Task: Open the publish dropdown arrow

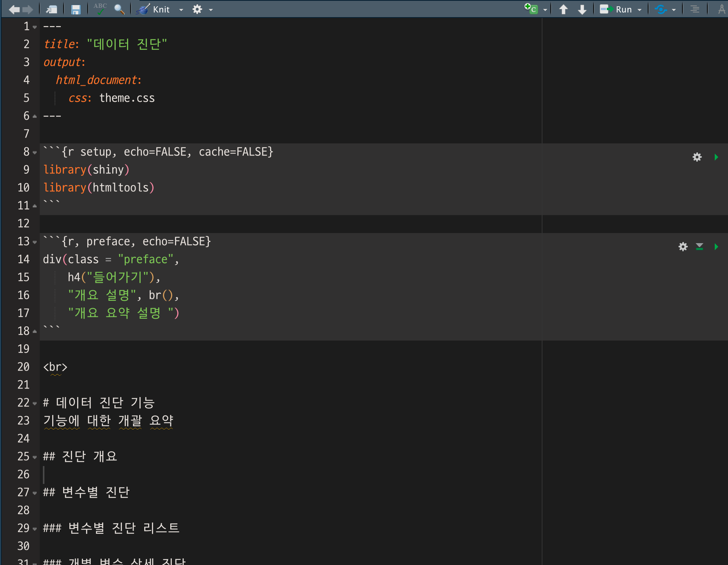Action: pos(674,10)
